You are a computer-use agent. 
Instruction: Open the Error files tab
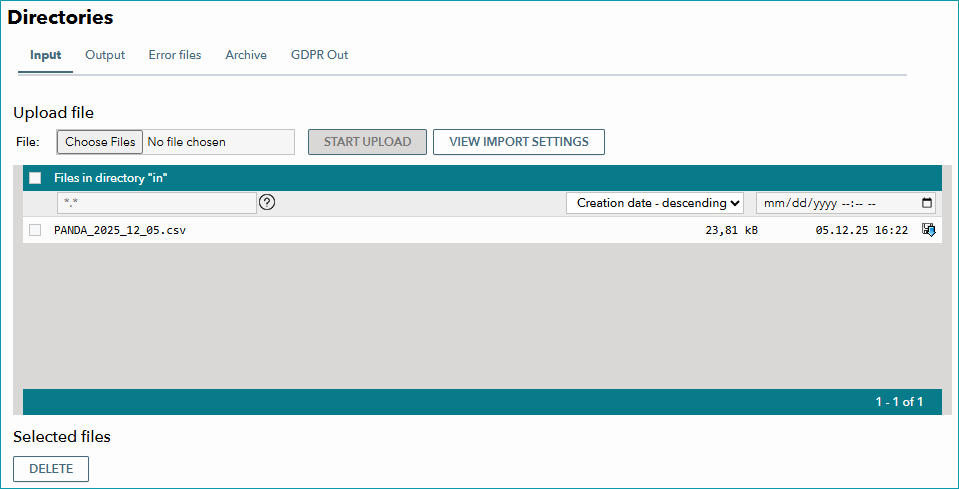175,55
